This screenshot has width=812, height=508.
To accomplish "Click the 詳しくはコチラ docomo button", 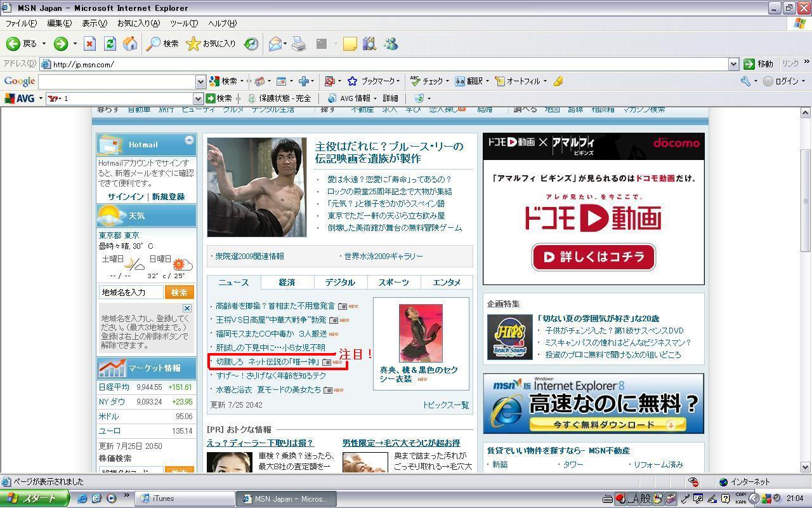I will coord(593,257).
